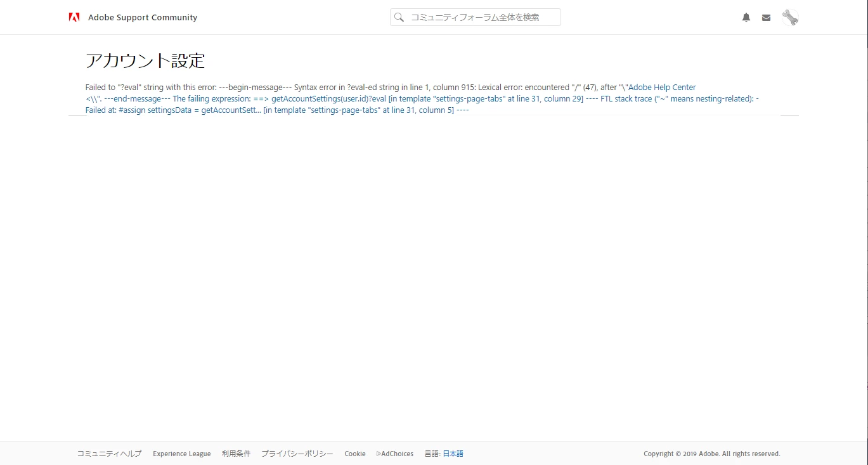Open the notifications bell icon
The image size is (868, 465).
pos(746,18)
